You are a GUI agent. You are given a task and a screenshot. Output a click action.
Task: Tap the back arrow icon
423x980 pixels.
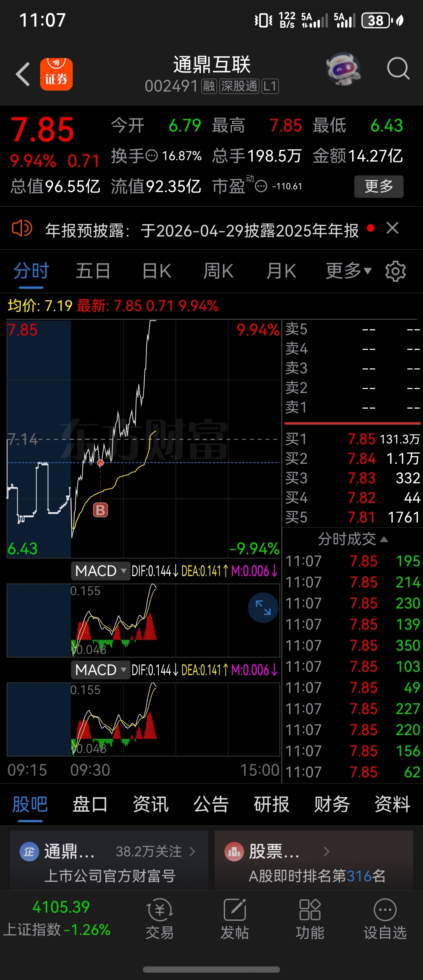tap(23, 74)
